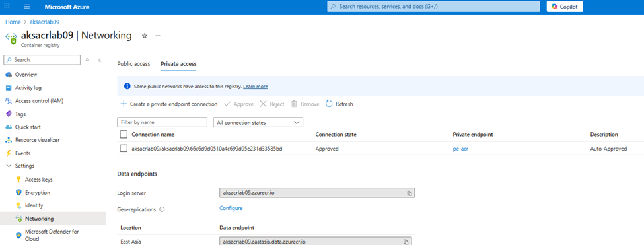Refresh the private endpoint connections list
Screen dimensions: 644x245
click(340, 104)
